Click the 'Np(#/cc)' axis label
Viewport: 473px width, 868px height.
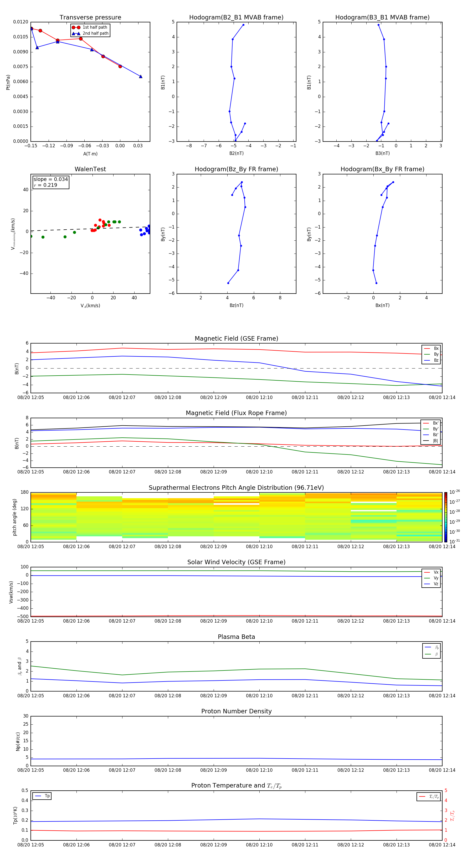18,741
